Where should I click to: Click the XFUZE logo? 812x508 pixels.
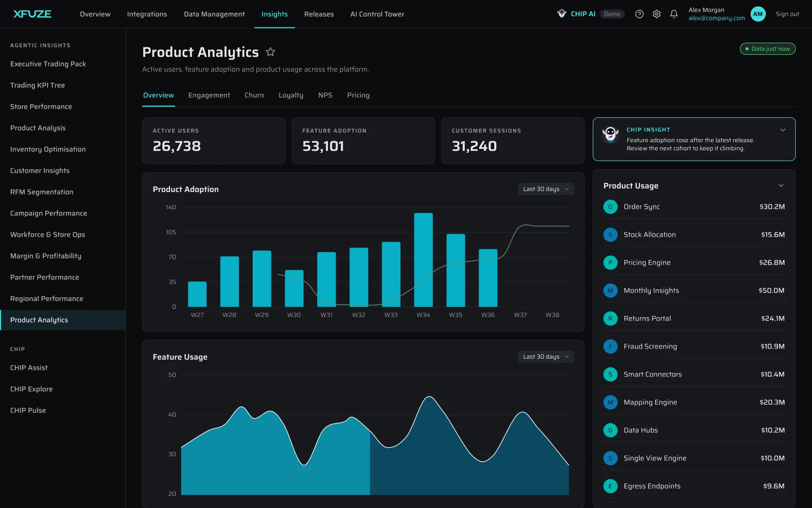(32, 14)
